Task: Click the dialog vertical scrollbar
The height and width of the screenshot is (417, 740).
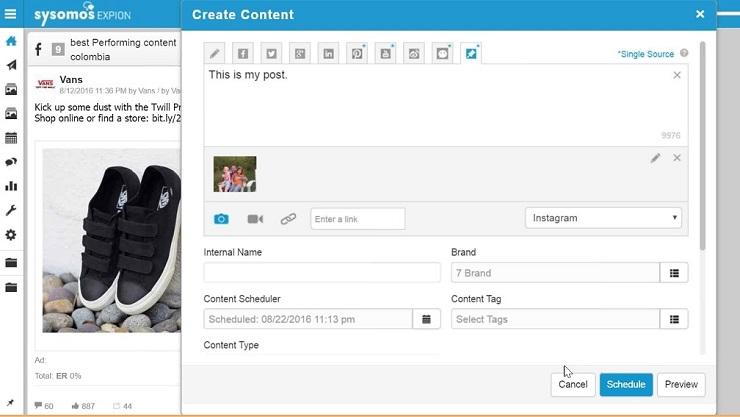Action: (702, 146)
